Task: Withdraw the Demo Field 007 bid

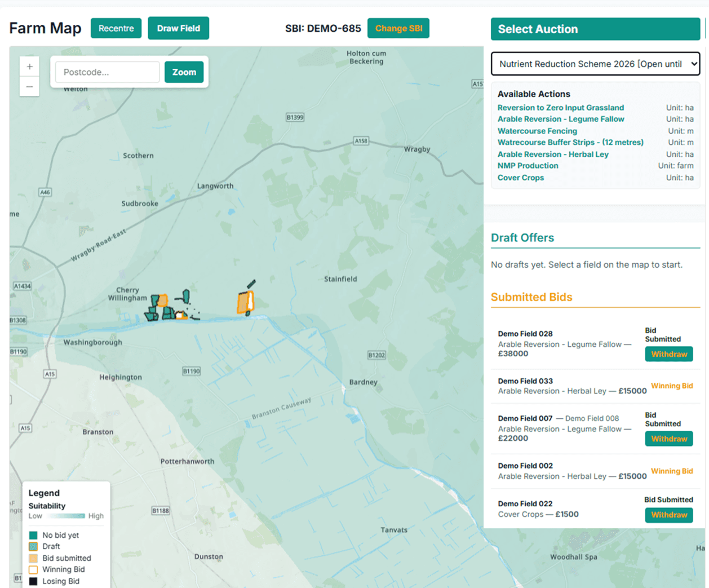Action: 669,439
